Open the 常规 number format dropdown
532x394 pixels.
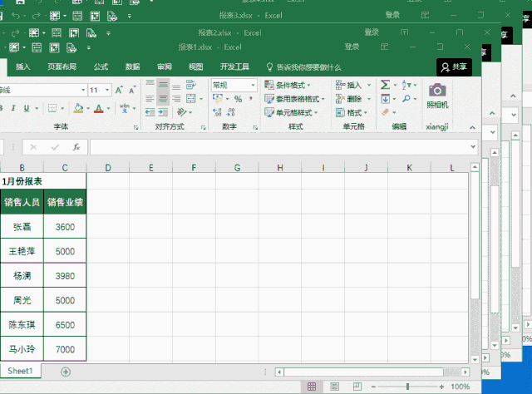coord(253,85)
